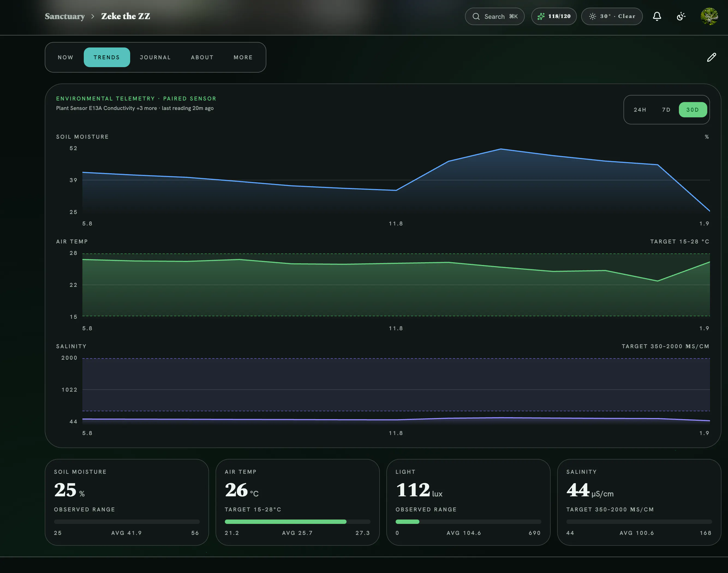The width and height of the screenshot is (728, 573).
Task: Click the Light observed range bar
Action: (x=468, y=522)
